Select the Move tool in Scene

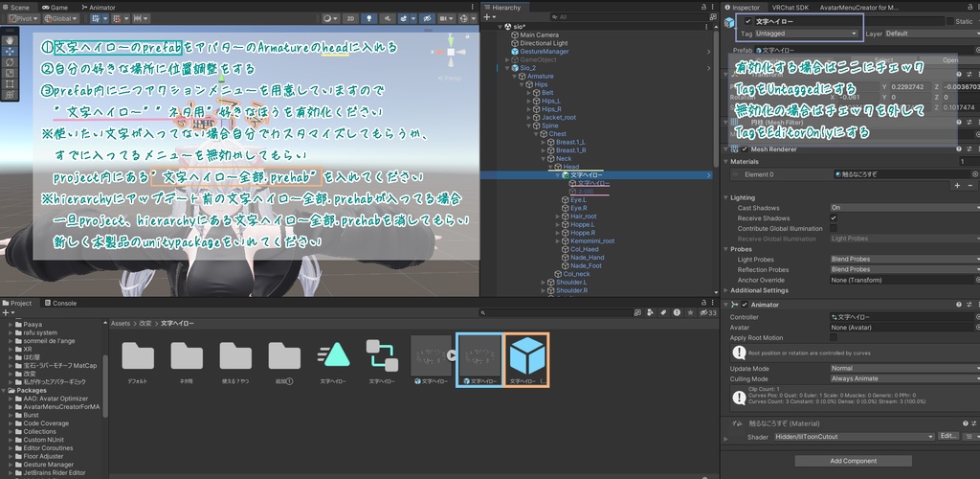point(10,51)
